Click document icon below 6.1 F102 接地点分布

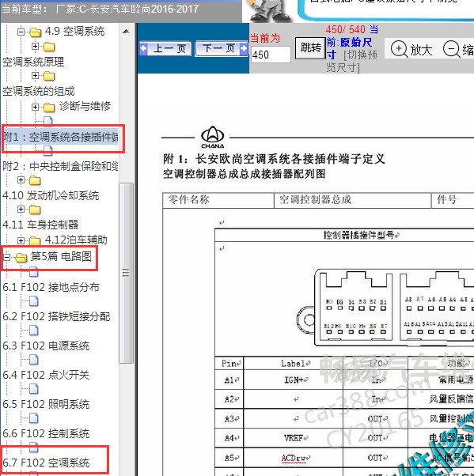tap(34, 301)
